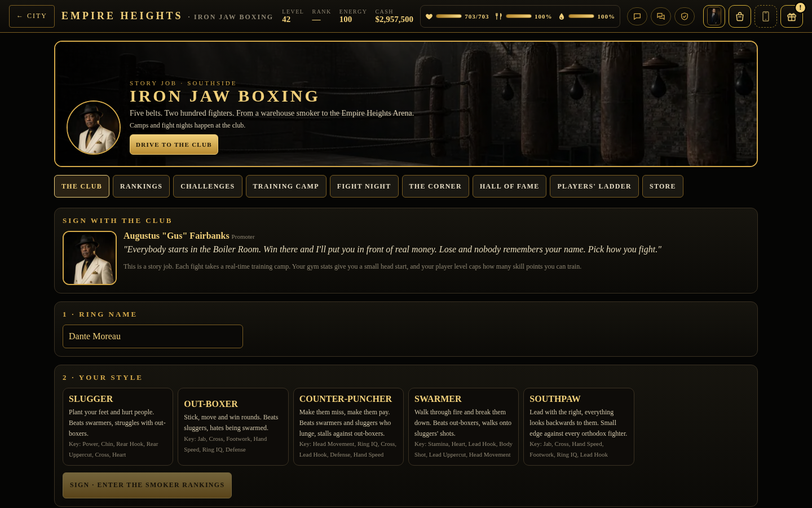This screenshot has height=508, width=812.
Task: Pick the Southpaw style option
Action: [579, 427]
